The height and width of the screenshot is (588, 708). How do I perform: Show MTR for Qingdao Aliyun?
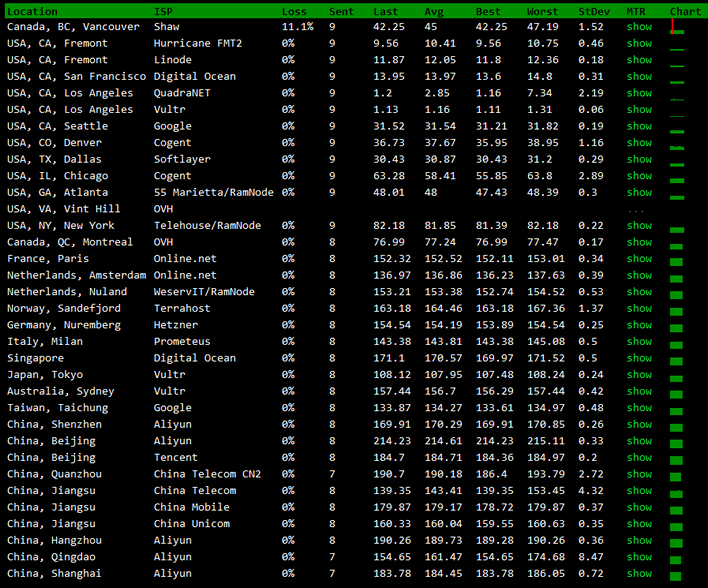(x=639, y=557)
